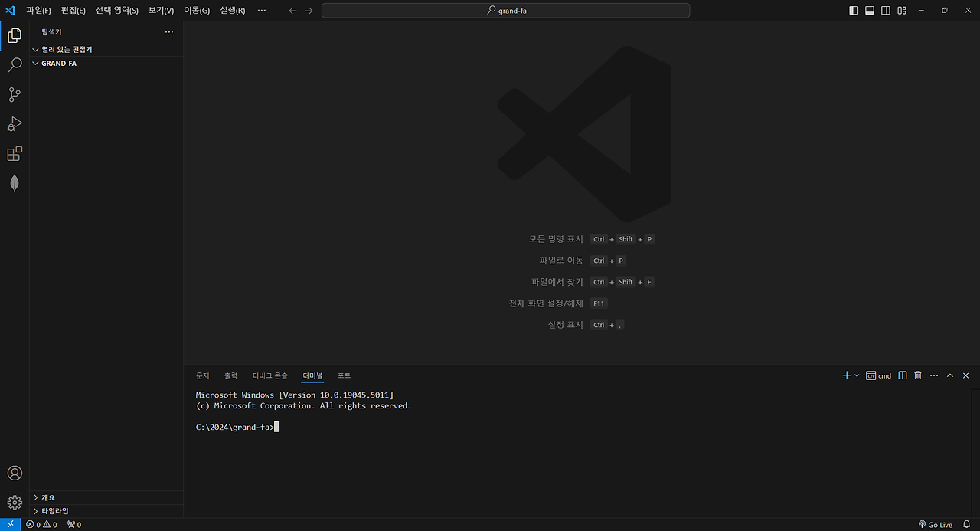Image resolution: width=980 pixels, height=531 pixels.
Task: Open the Explorer panel more actions ellipsis
Action: [x=169, y=32]
